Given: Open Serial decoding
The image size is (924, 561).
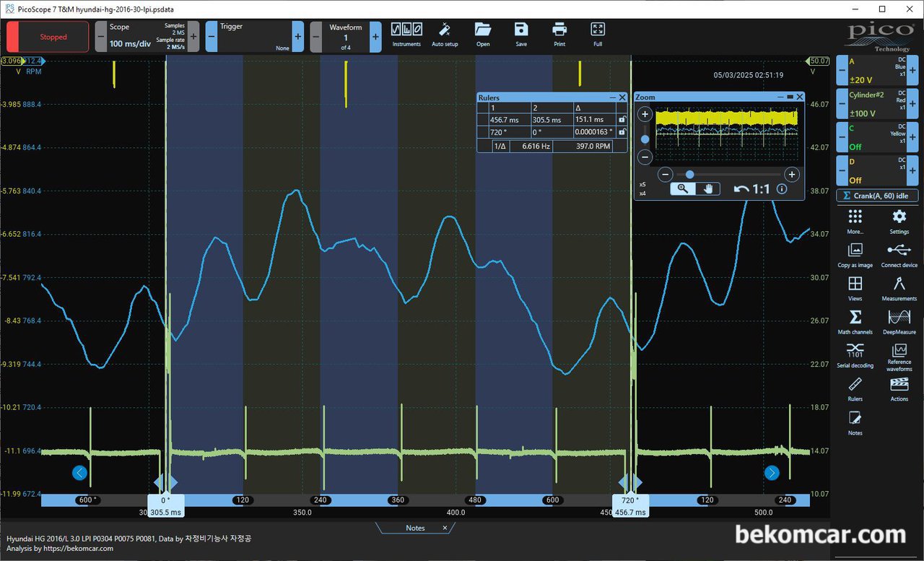Looking at the screenshot, I should [x=855, y=355].
